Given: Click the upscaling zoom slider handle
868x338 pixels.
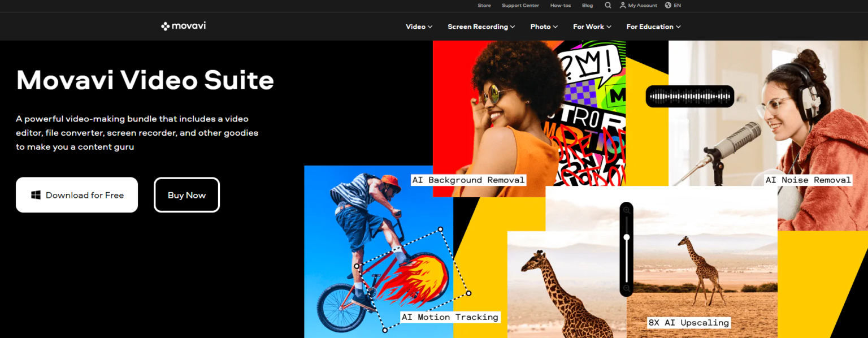Looking at the screenshot, I should point(627,237).
